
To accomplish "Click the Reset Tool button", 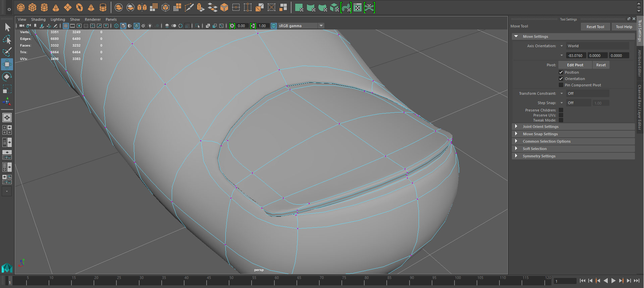I will [x=595, y=27].
